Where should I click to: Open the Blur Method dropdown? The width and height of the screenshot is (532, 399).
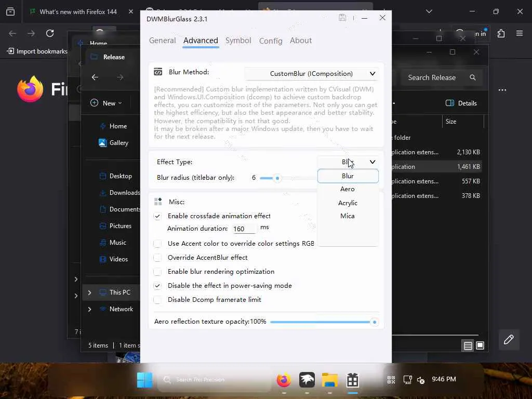312,74
